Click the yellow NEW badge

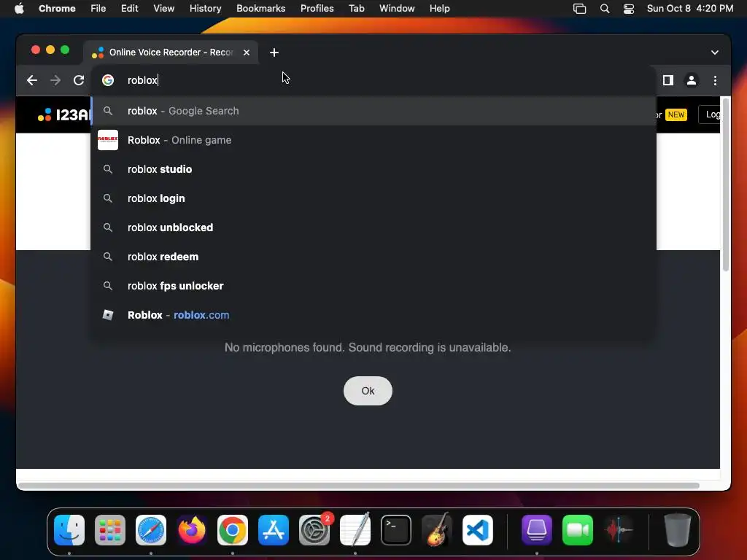coord(676,114)
